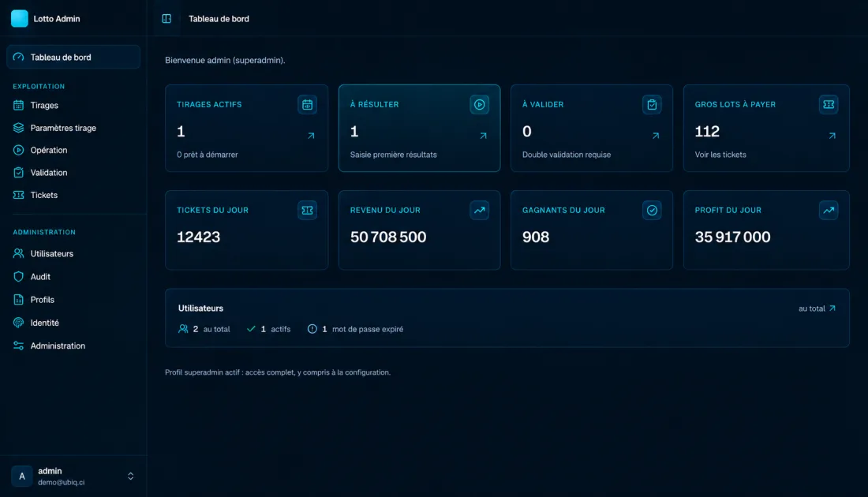
Task: Click calendar icon on Tirages actifs card
Action: (x=307, y=105)
